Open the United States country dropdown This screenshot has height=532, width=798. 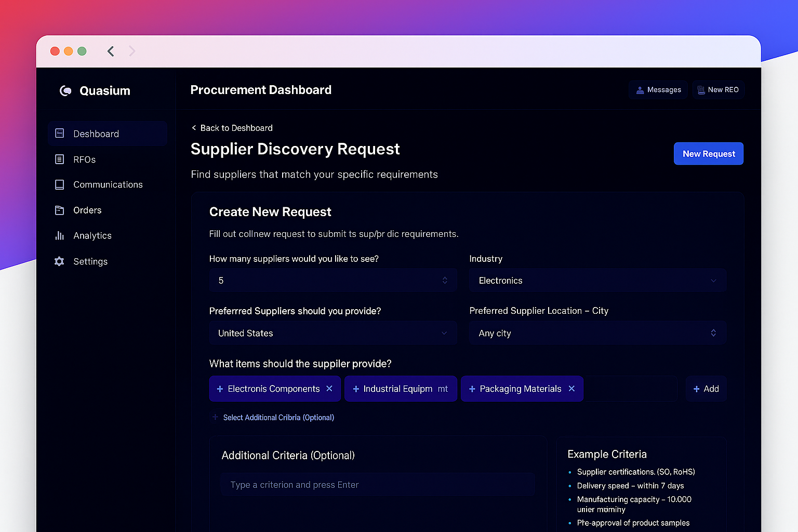[333, 333]
